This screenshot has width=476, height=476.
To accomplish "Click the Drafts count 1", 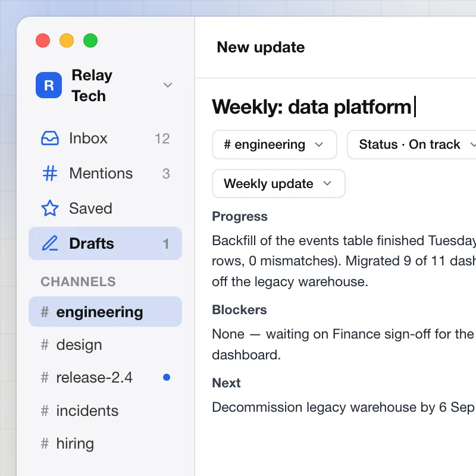I will coord(166,244).
